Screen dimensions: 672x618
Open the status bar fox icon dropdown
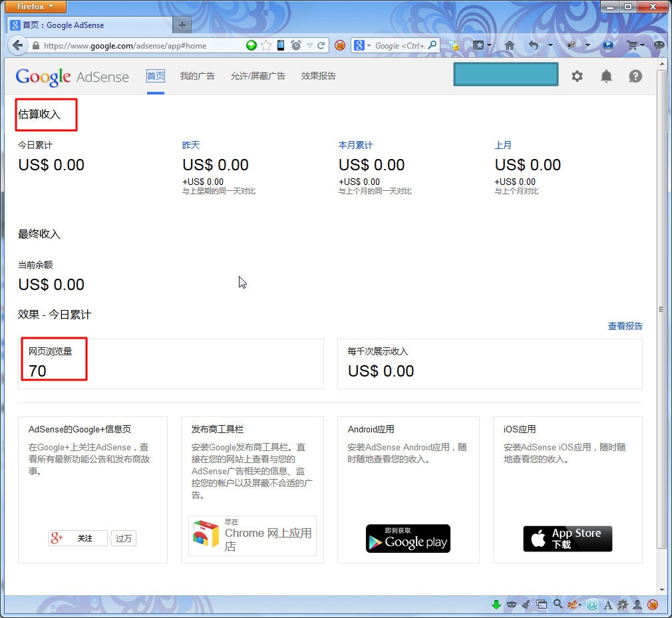pyautogui.click(x=580, y=605)
